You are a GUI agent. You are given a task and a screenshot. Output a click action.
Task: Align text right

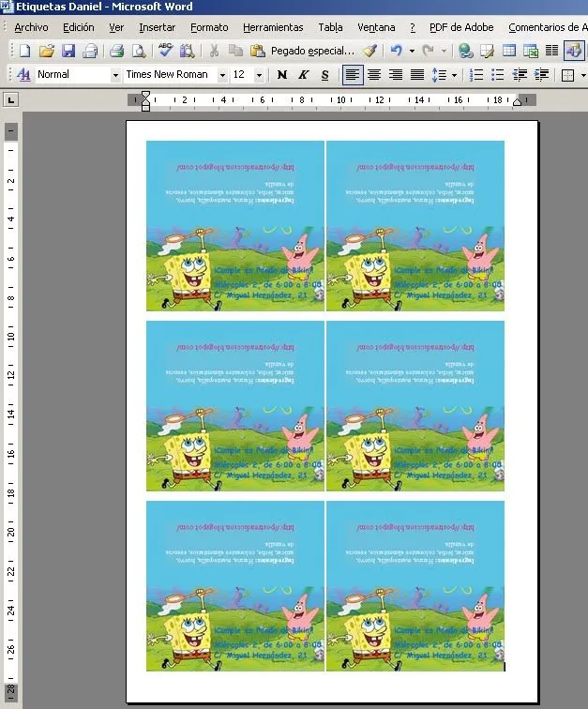pyautogui.click(x=396, y=75)
